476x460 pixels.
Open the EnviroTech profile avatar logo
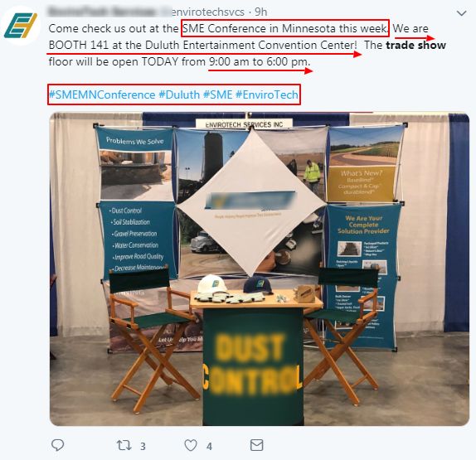tap(21, 26)
